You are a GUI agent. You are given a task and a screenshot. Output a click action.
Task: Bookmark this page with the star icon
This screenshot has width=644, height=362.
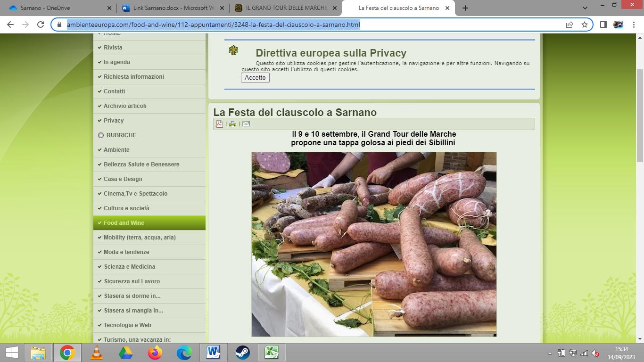585,25
